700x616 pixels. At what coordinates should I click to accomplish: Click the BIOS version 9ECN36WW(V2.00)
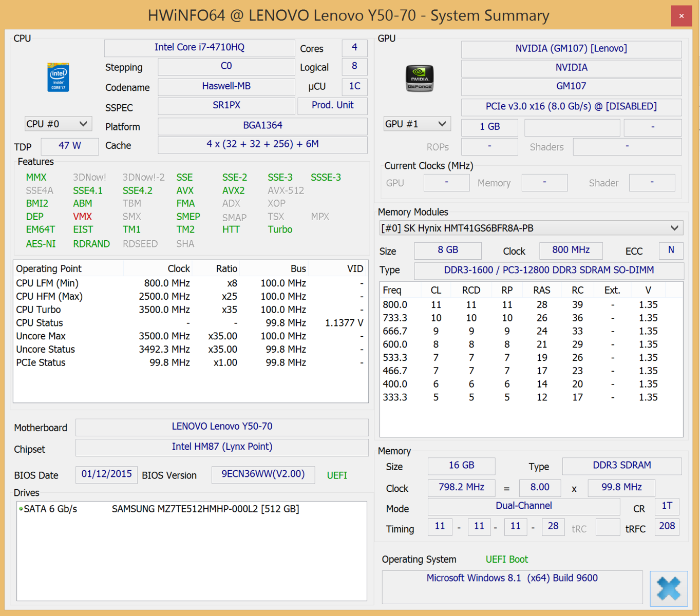pyautogui.click(x=263, y=475)
